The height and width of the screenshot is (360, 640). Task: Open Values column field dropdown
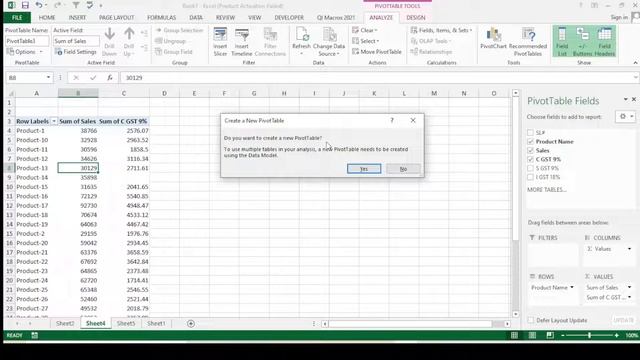[x=629, y=249]
